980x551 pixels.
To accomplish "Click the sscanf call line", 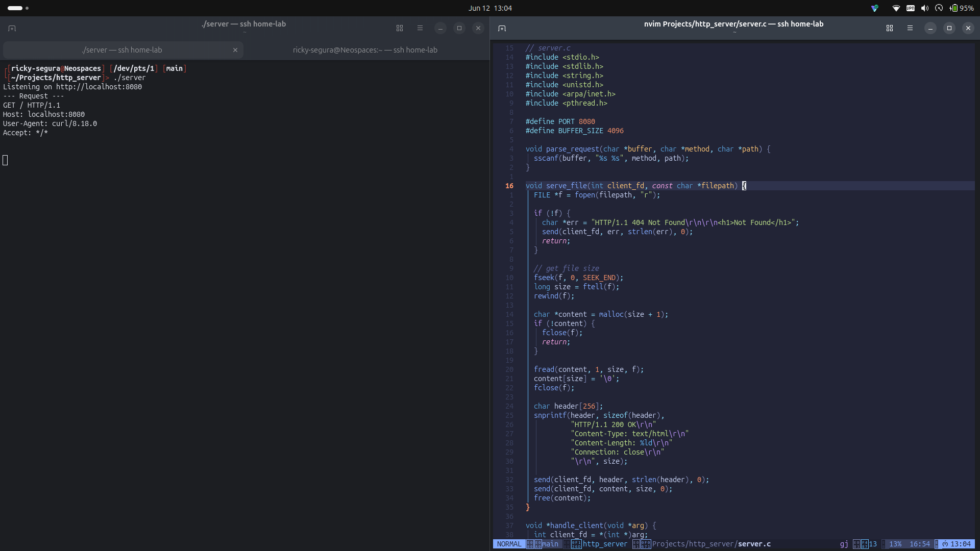I will tap(611, 158).
